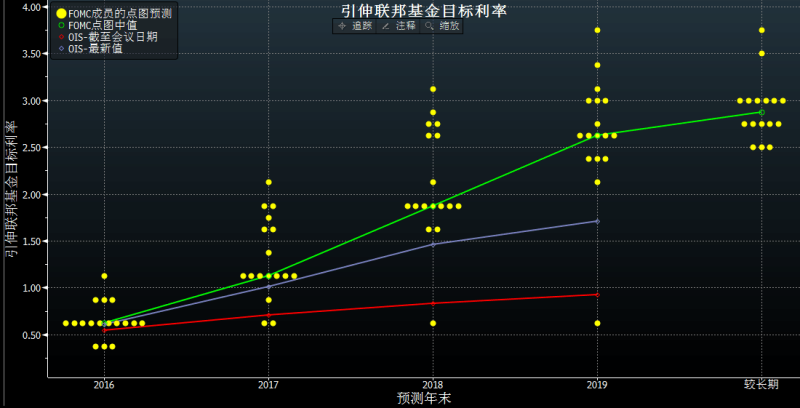
Task: Toggle the OIS-截至会议日期 series label in legend
Action: point(112,37)
